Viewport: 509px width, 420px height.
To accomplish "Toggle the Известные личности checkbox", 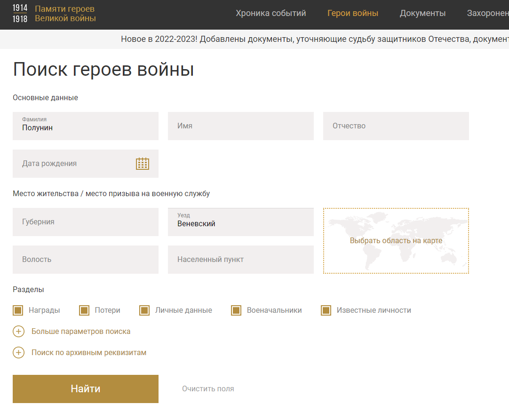I will click(326, 310).
